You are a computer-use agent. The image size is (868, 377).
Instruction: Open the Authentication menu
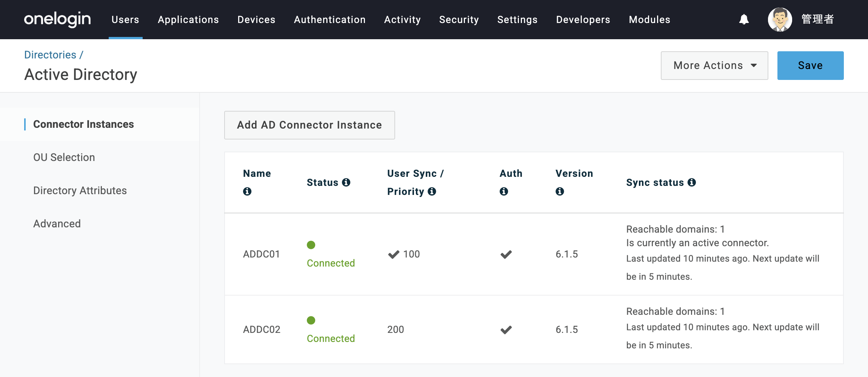(330, 20)
